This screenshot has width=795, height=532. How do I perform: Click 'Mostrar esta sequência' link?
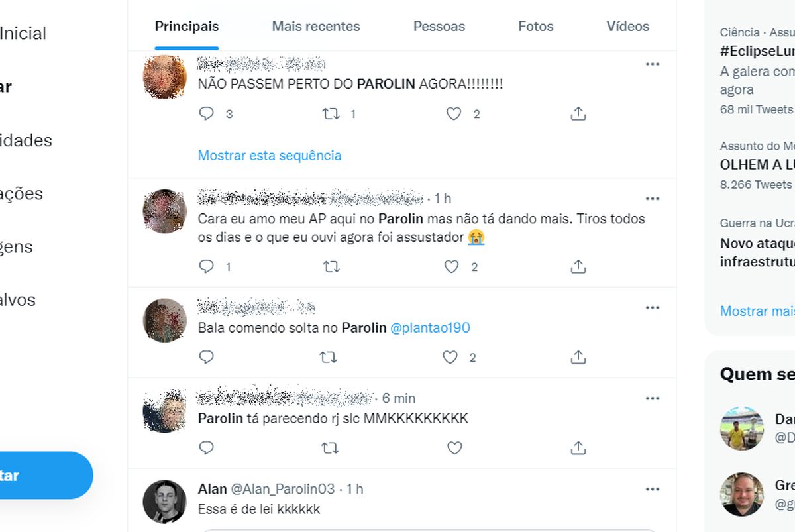tap(270, 155)
